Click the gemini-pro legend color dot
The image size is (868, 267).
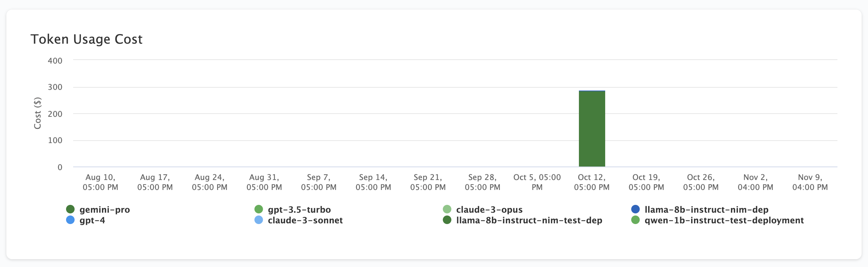click(x=70, y=209)
